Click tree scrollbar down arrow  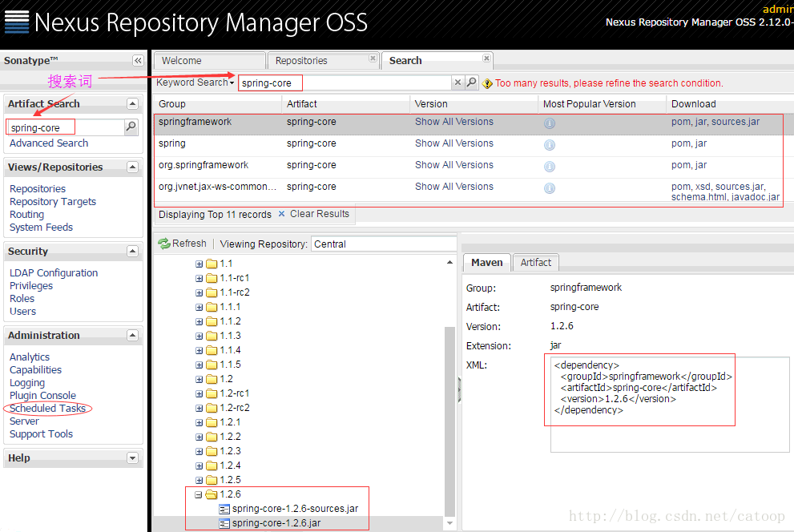click(449, 523)
